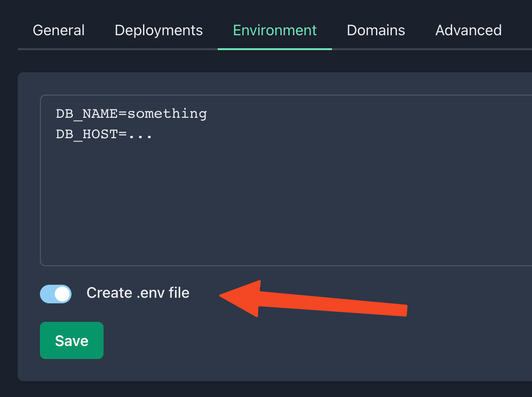Click the DB_HOST variable key text
Screen dimensions: 532x397
(87, 134)
